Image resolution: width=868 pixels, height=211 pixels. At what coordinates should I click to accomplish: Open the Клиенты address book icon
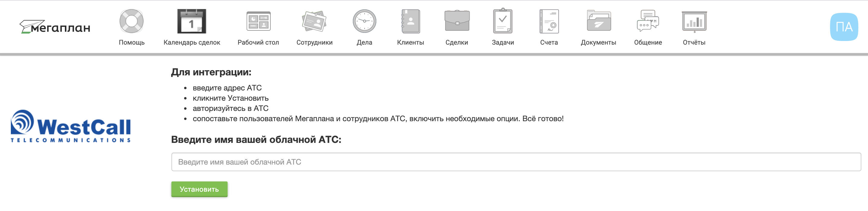(x=410, y=21)
